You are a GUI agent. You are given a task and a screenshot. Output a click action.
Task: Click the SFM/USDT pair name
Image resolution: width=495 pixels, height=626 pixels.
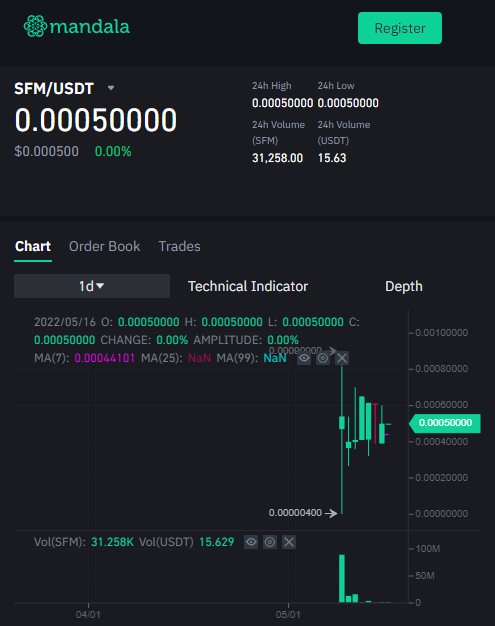tap(54, 89)
